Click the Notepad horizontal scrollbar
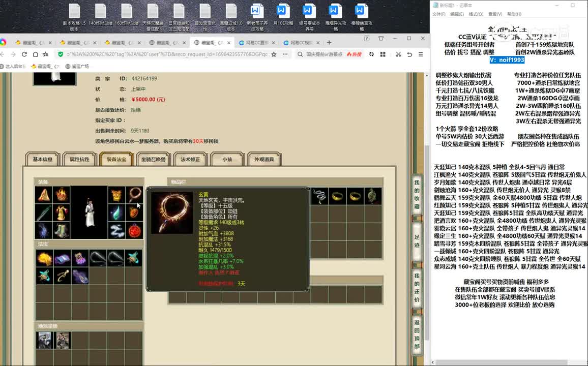Image resolution: width=588 pixels, height=366 pixels. click(x=503, y=362)
